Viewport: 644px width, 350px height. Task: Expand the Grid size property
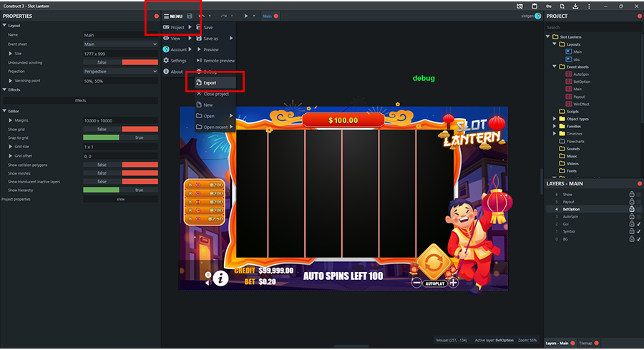click(x=10, y=146)
